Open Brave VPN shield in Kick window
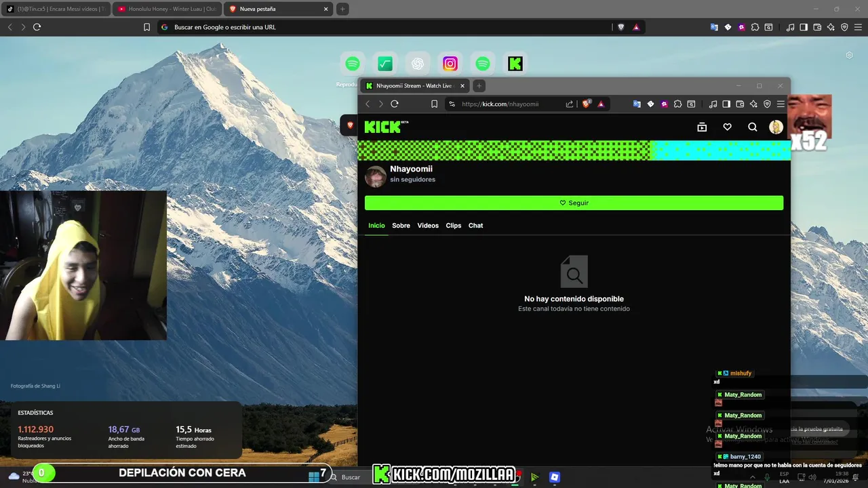Image resolution: width=868 pixels, height=488 pixels. click(x=767, y=104)
